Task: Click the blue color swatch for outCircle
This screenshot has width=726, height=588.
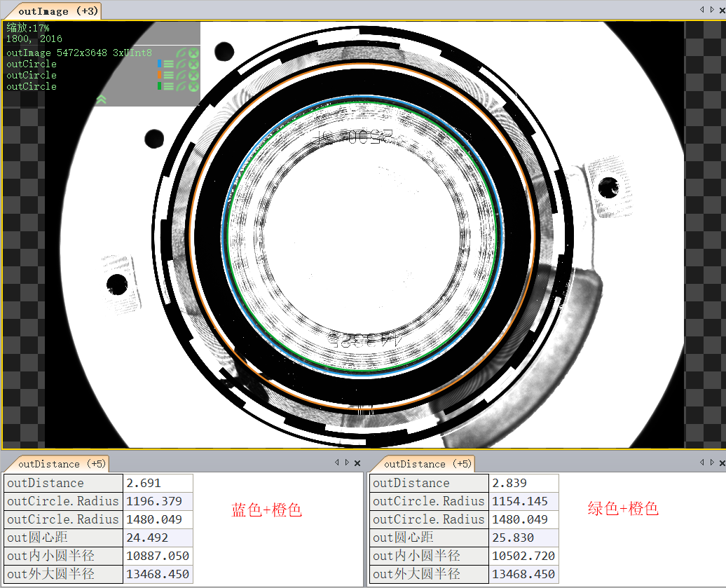Action: point(160,64)
